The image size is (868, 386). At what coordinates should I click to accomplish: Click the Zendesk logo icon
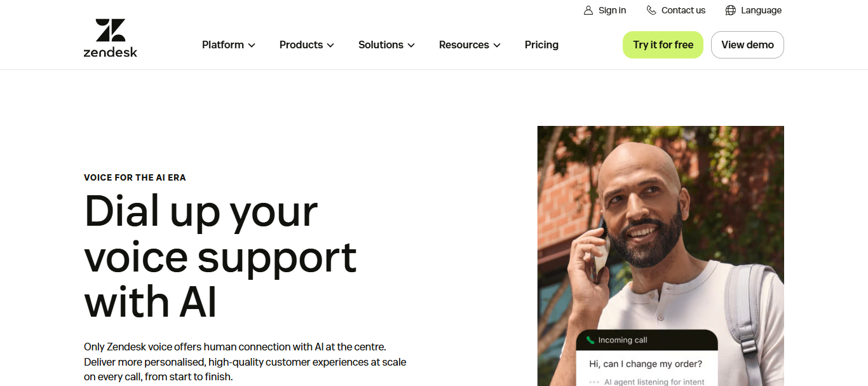click(x=111, y=38)
